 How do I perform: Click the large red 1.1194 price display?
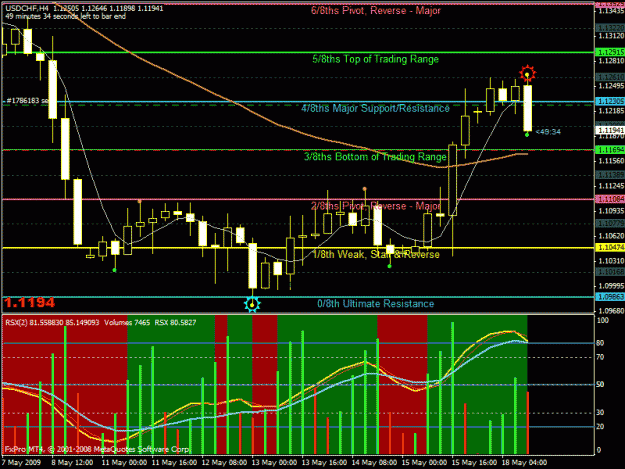pos(29,303)
